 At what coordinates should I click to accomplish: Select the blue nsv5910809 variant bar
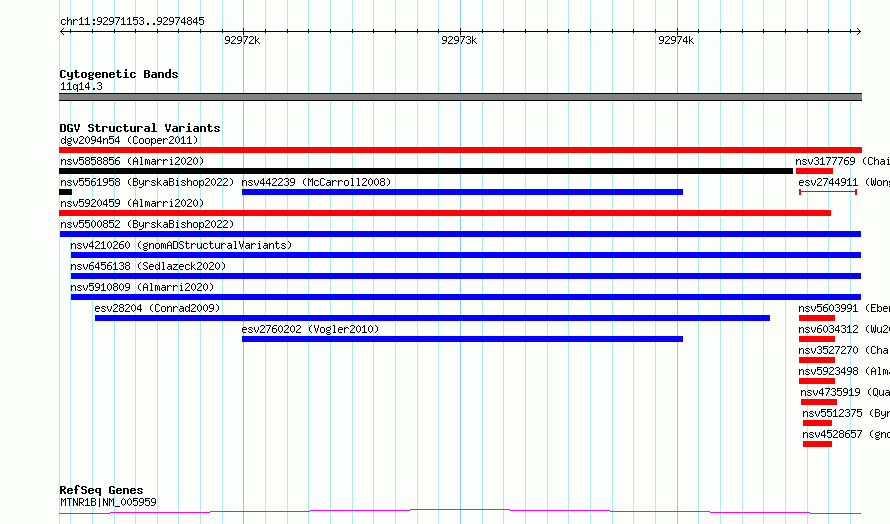point(465,297)
